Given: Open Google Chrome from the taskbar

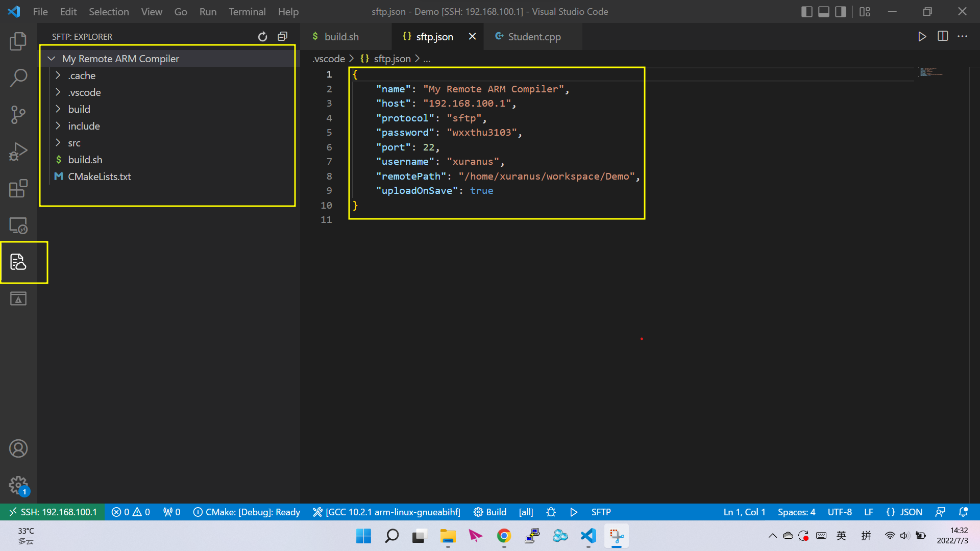Looking at the screenshot, I should [504, 536].
